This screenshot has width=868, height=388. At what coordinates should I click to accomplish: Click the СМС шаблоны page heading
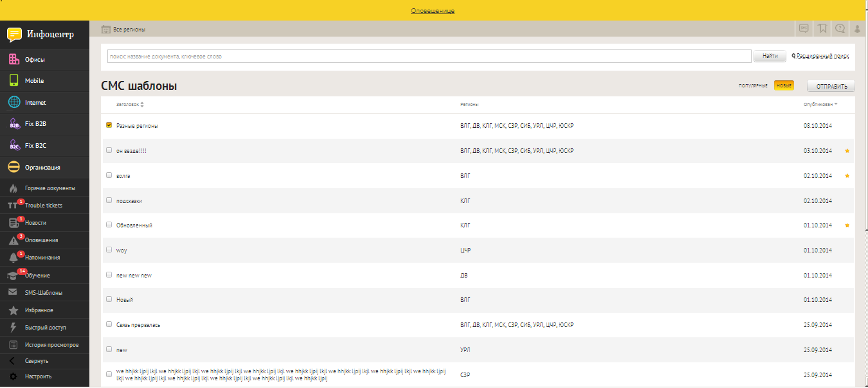[x=139, y=86]
